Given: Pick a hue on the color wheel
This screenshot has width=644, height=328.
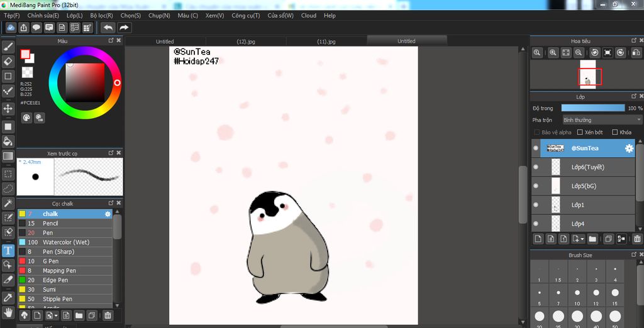Looking at the screenshot, I should click(85, 82).
